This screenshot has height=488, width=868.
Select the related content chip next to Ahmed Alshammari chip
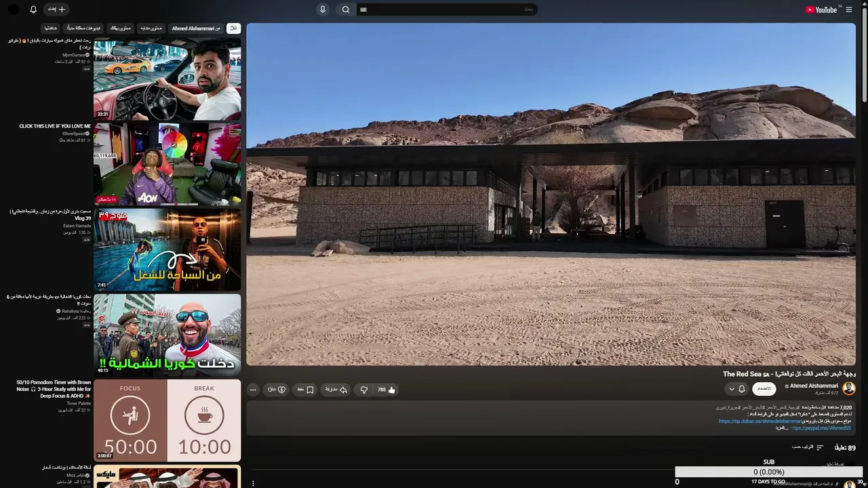point(151,28)
